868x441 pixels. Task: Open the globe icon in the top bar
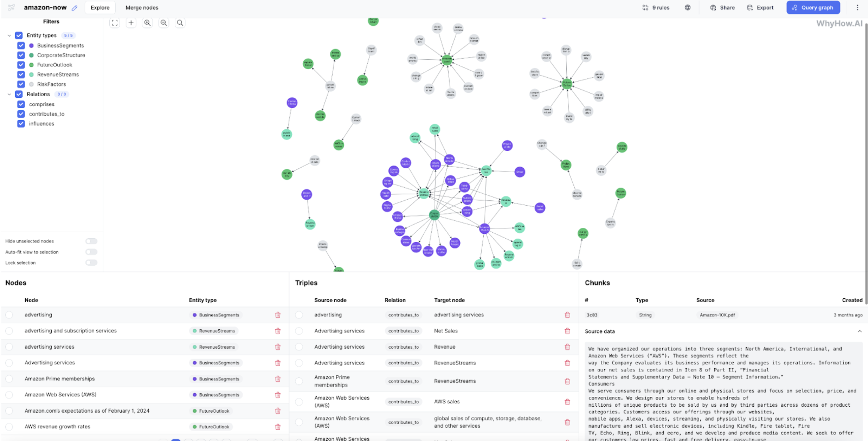(688, 7)
